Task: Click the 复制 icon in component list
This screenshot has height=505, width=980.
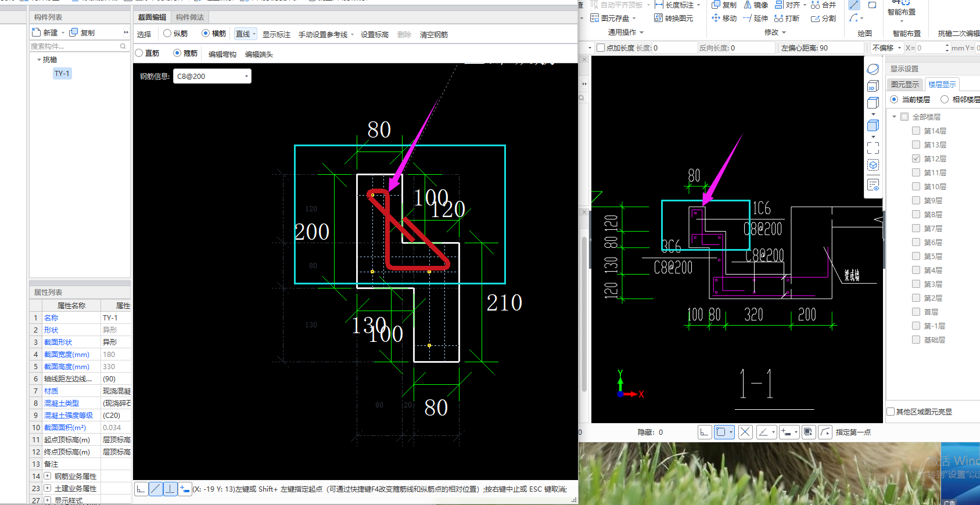Action: coord(73,33)
